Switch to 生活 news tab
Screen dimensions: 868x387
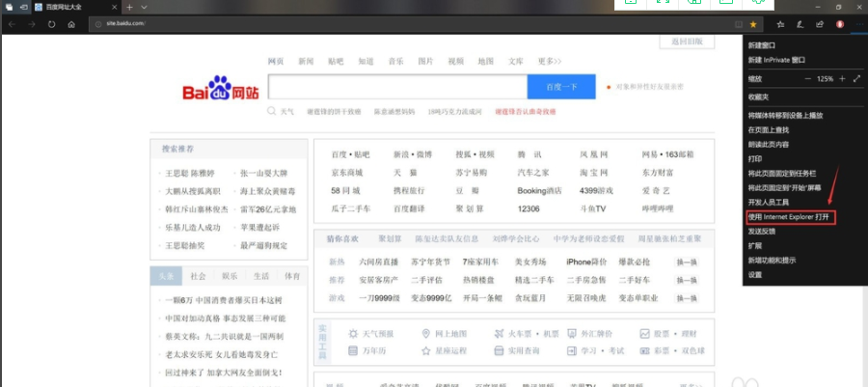260,276
